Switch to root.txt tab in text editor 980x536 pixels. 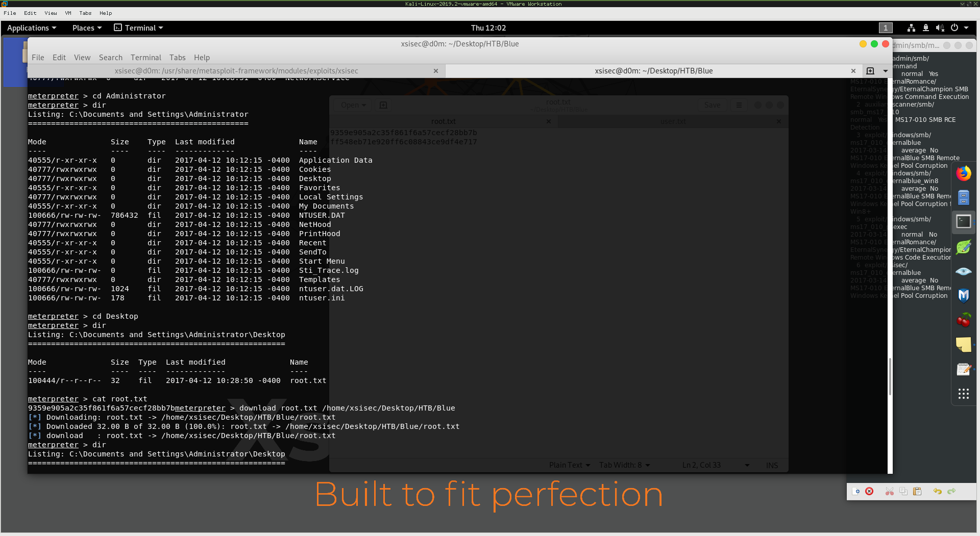pos(443,121)
